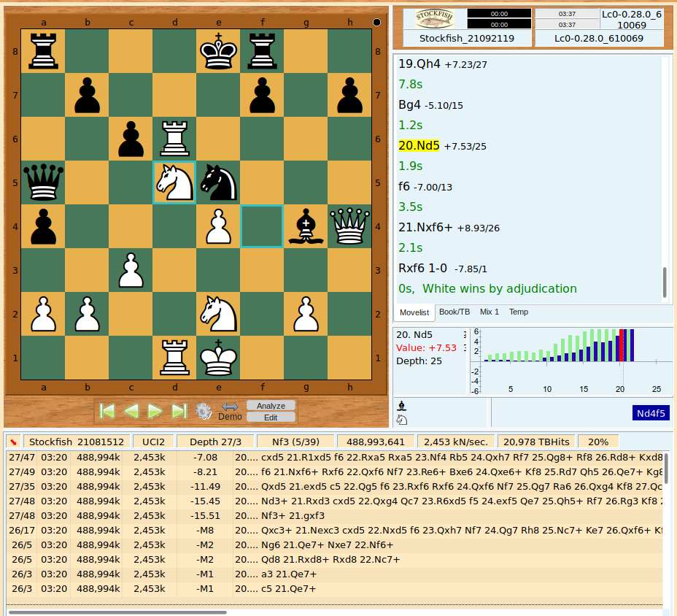Viewport: 677px width, 616px height.
Task: Click the red arrow icon in engine panel
Action: (x=13, y=442)
